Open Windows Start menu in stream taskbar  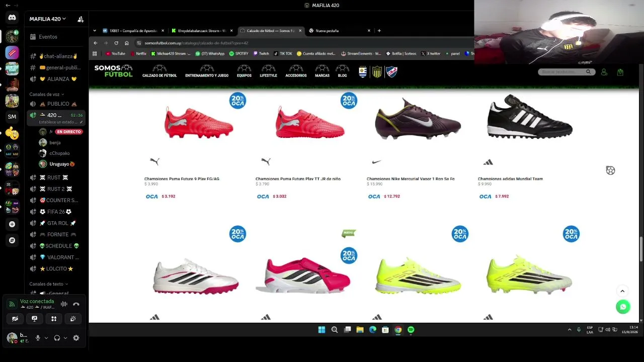pos(321,330)
